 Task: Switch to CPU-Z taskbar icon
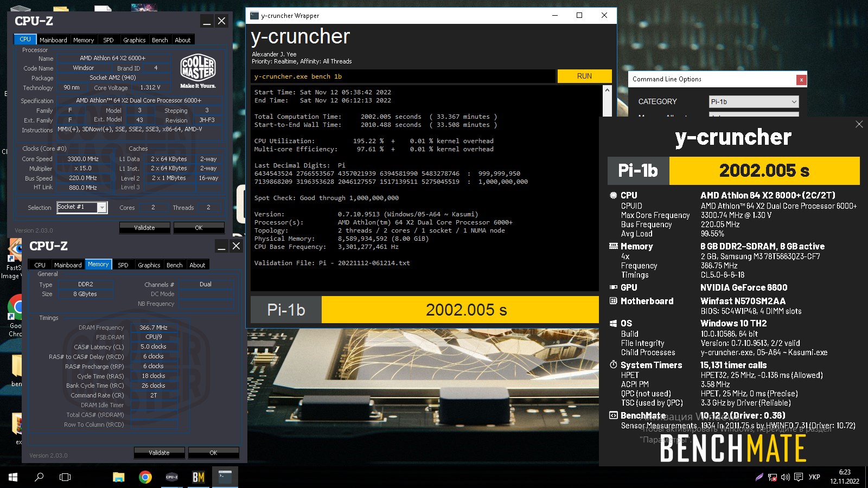coord(171,477)
